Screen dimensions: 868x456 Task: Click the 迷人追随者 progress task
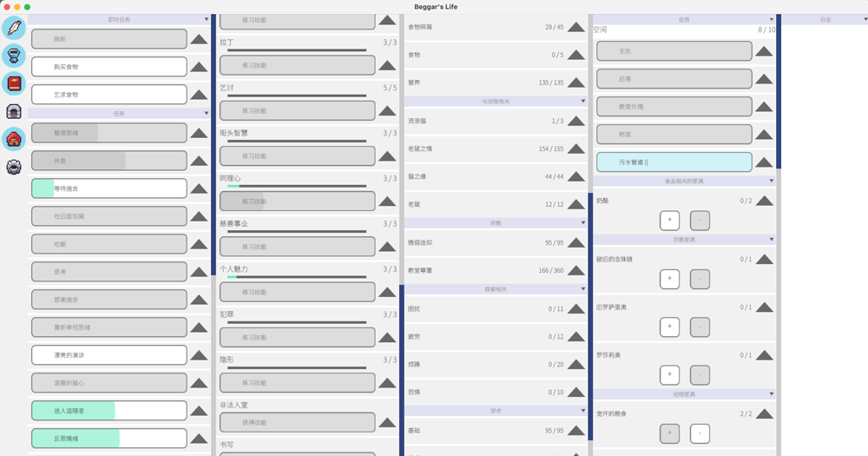point(109,411)
